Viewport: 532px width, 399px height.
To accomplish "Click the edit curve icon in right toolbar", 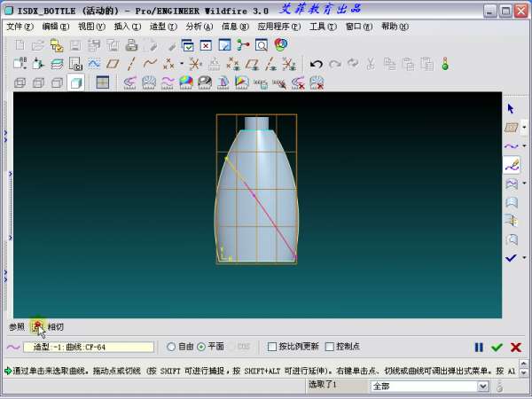I will (512, 165).
